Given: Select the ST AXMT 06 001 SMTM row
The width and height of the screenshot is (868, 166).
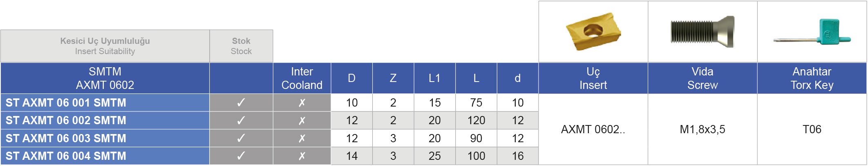Looking at the screenshot, I should coord(269,102).
